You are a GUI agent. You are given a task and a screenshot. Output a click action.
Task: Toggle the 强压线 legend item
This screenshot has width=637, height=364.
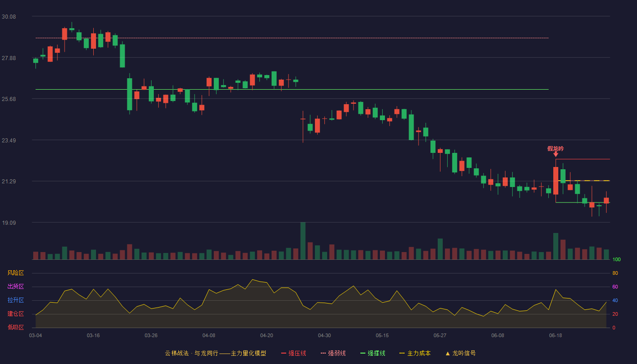pyautogui.click(x=293, y=353)
